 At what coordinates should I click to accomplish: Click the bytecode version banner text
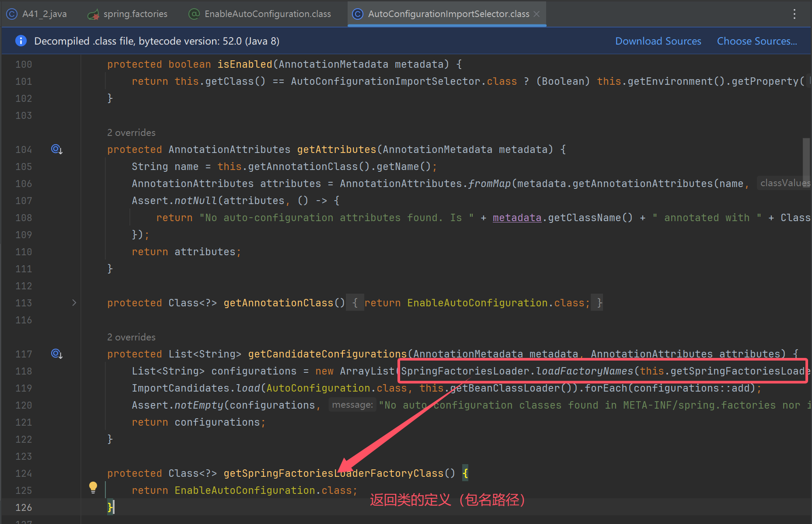[x=157, y=41]
